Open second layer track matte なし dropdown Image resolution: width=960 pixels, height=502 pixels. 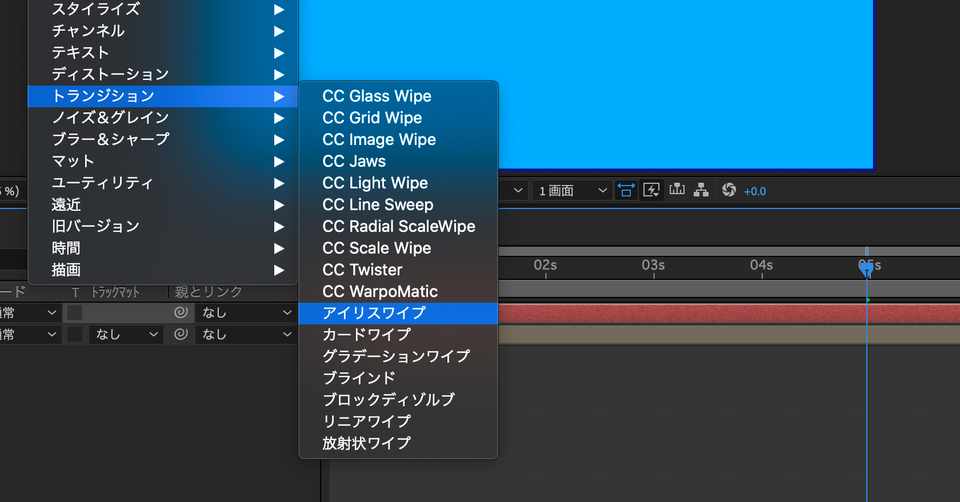point(126,334)
